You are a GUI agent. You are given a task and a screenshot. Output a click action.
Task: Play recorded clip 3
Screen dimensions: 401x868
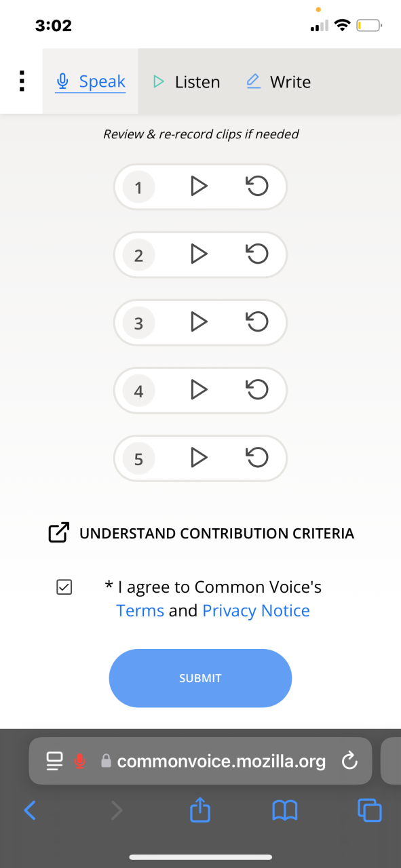[198, 321]
